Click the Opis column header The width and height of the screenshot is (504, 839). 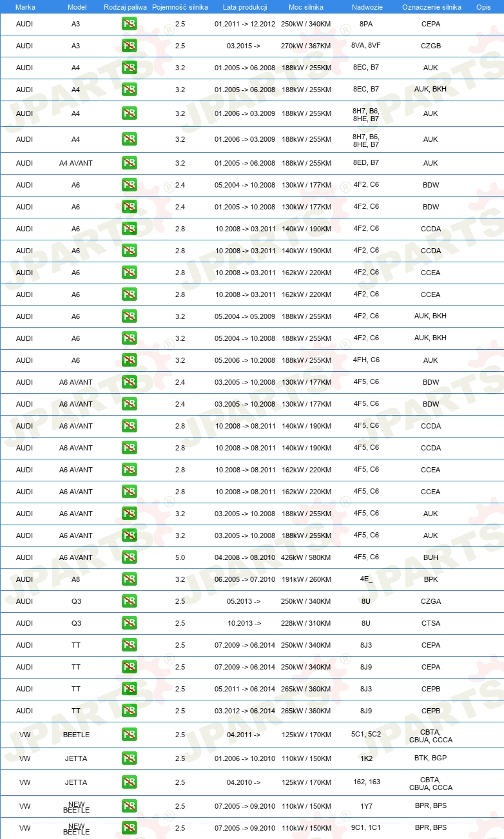coord(483,6)
